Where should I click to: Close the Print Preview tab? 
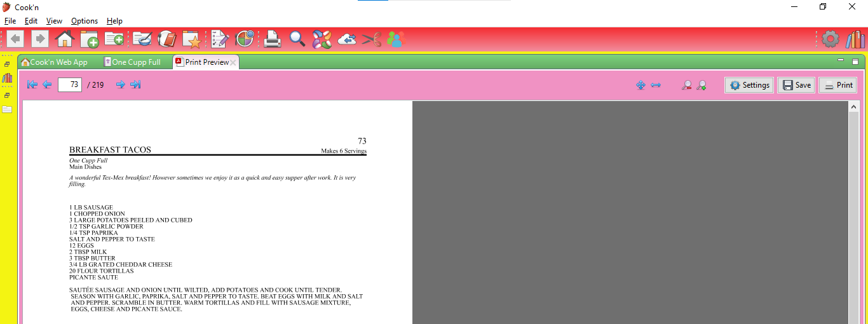click(x=233, y=62)
